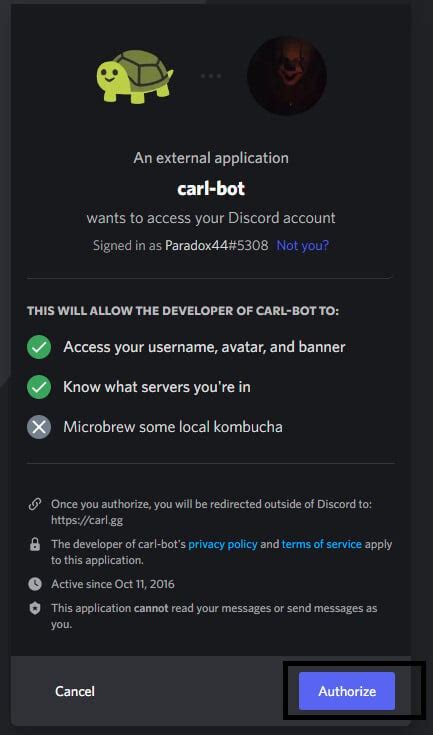Click the https://carl.gg redirect URL text
The height and width of the screenshot is (735, 433).
[x=87, y=520]
